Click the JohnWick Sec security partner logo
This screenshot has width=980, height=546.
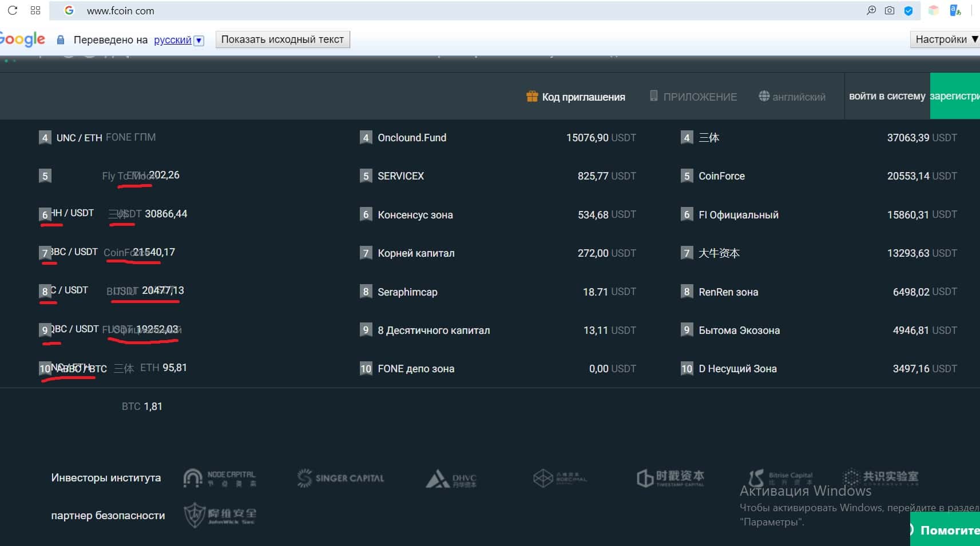(220, 515)
